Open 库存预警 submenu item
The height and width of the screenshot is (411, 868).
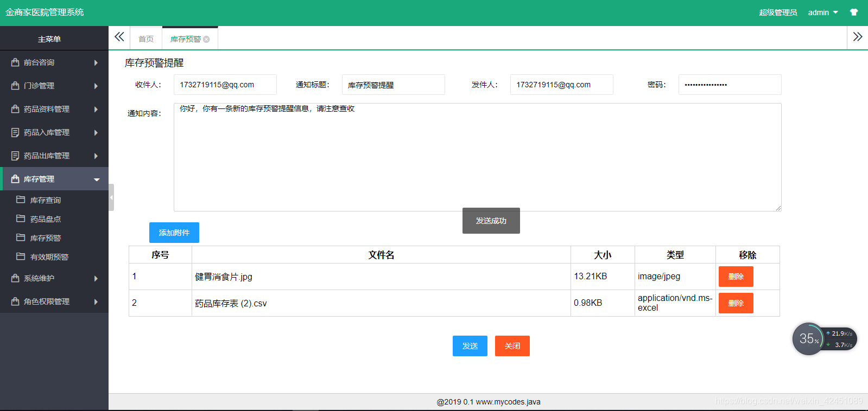(46, 238)
